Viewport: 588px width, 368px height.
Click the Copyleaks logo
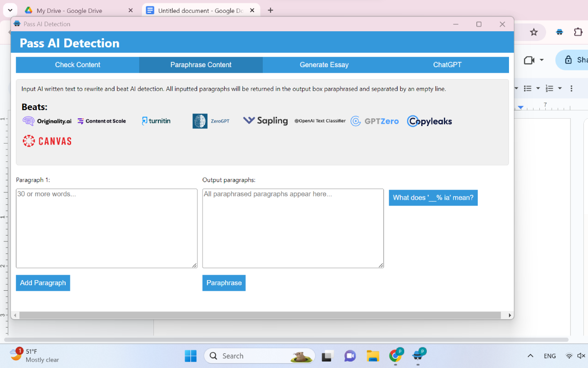tap(430, 121)
